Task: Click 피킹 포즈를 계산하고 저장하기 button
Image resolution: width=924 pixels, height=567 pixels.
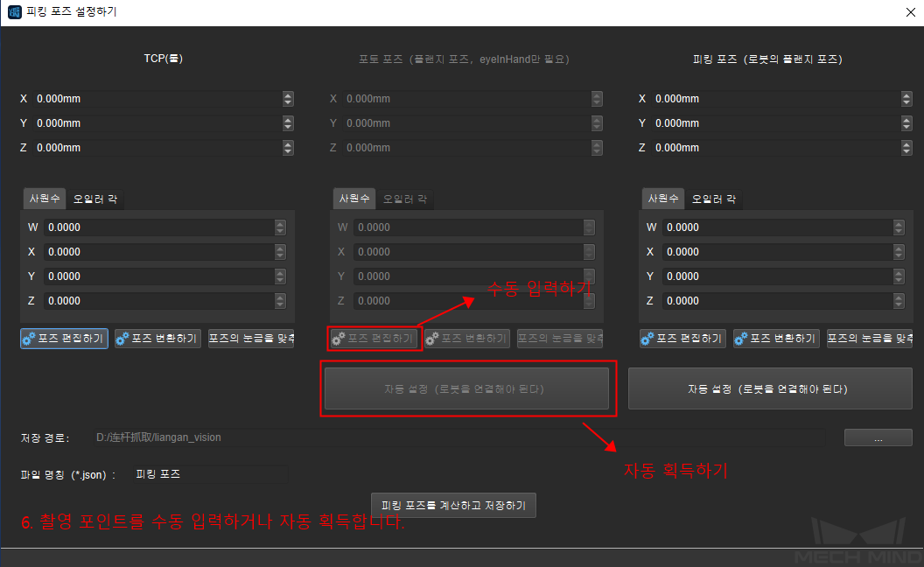Action: click(x=454, y=506)
